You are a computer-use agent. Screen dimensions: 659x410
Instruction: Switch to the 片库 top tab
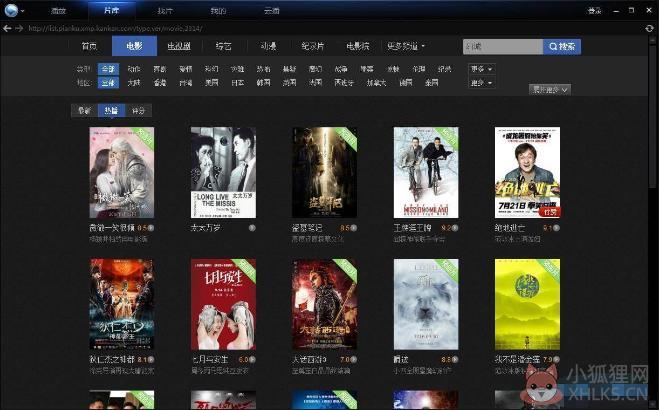(x=111, y=11)
